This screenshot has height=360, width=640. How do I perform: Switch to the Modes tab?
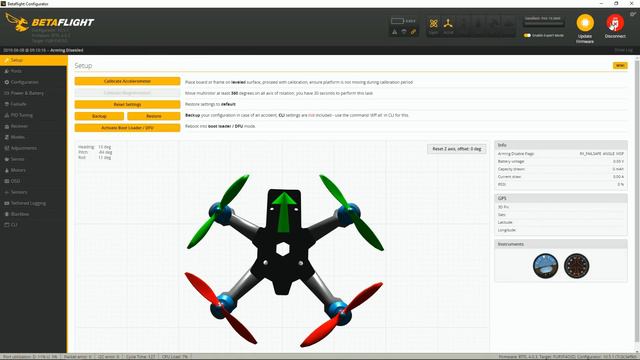coord(33,137)
